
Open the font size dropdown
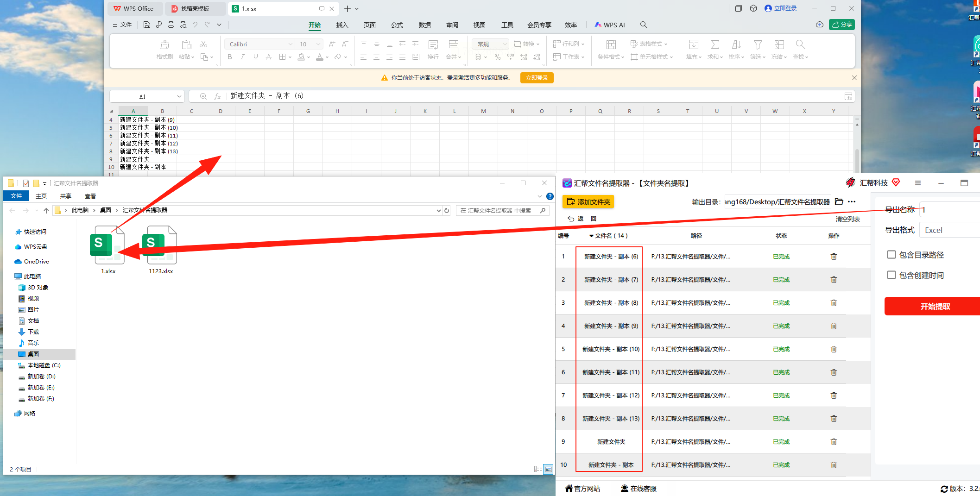pos(318,44)
